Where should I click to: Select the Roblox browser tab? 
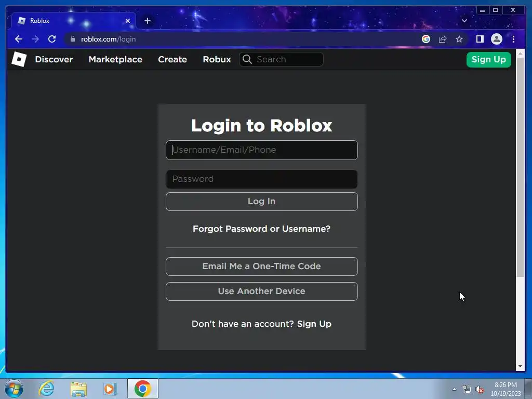pyautogui.click(x=74, y=21)
